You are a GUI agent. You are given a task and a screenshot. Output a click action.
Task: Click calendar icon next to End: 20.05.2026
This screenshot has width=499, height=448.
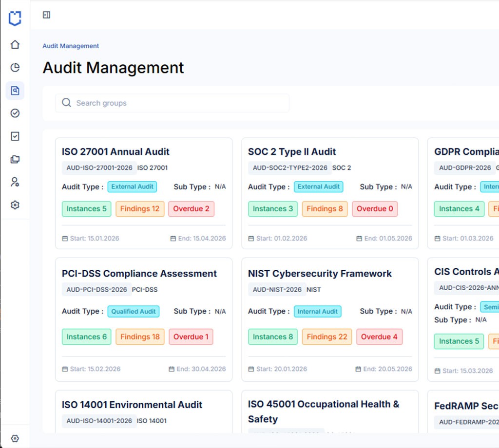(358, 369)
